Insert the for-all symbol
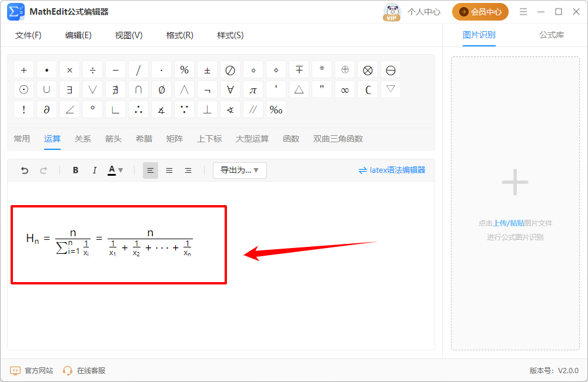The image size is (588, 382). coord(230,90)
